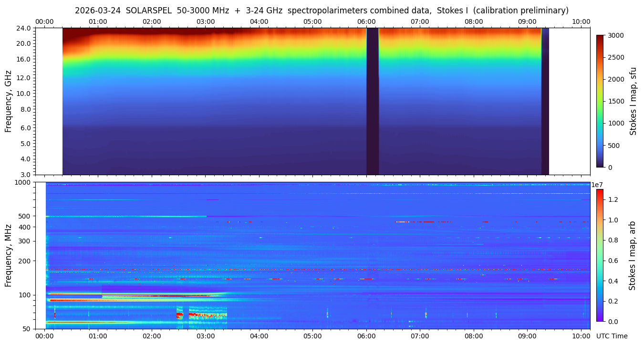Click the 03:00 tick label on bottom axis
Image resolution: width=644 pixels, height=346 pixels.
pyautogui.click(x=205, y=336)
